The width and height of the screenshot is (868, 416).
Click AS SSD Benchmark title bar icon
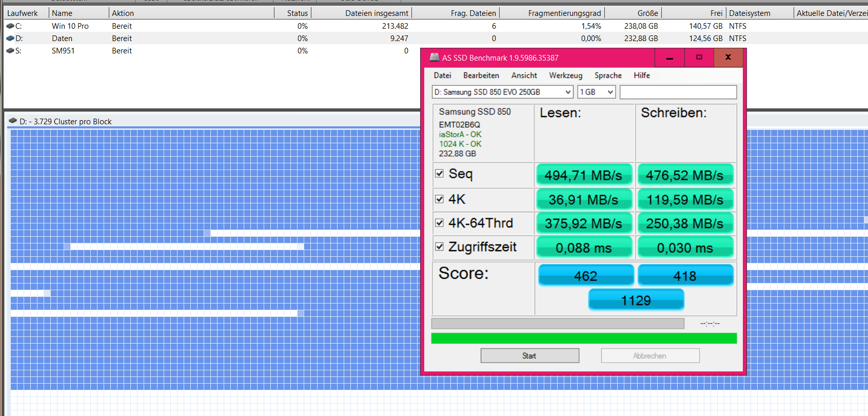(x=434, y=58)
